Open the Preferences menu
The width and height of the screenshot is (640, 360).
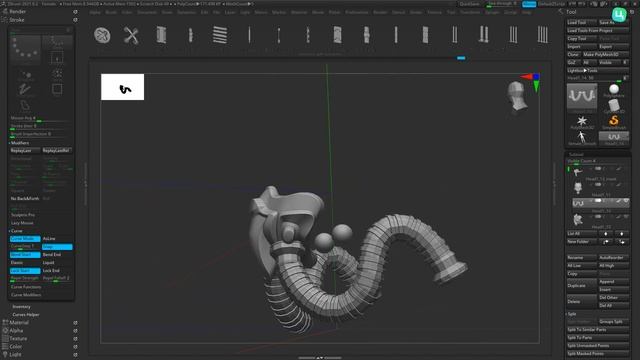[x=357, y=12]
